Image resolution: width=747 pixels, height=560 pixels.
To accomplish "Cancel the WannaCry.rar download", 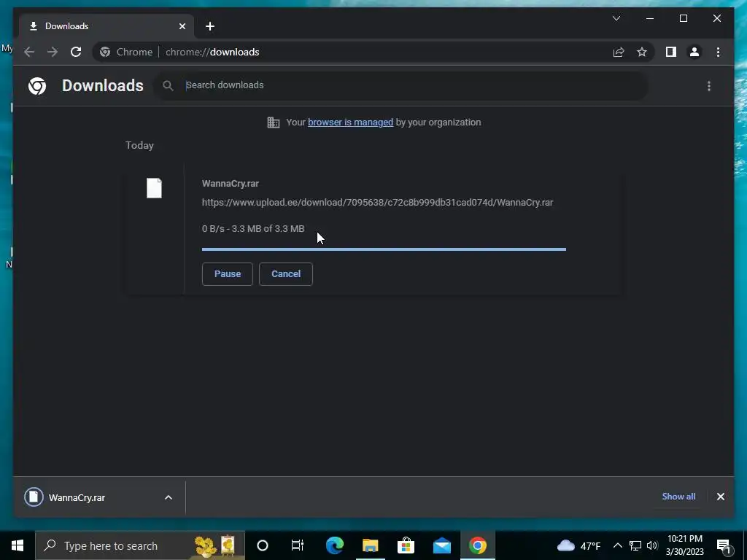I will (286, 274).
